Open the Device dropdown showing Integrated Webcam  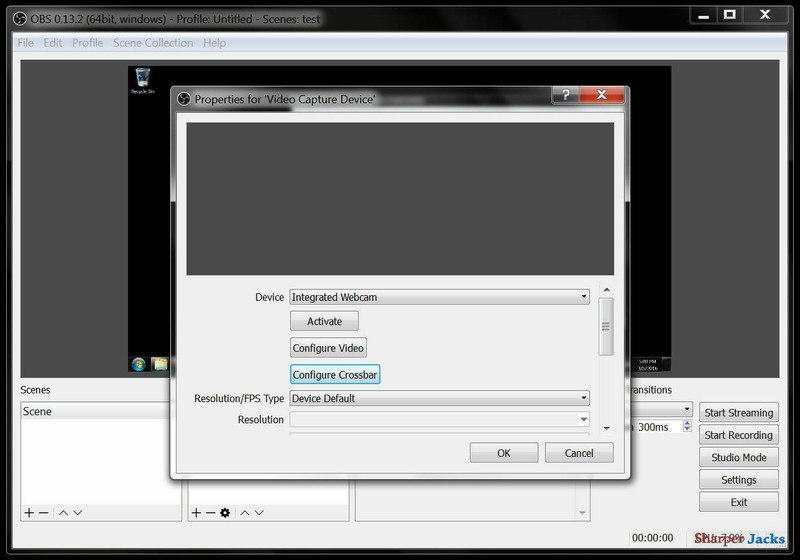point(439,297)
